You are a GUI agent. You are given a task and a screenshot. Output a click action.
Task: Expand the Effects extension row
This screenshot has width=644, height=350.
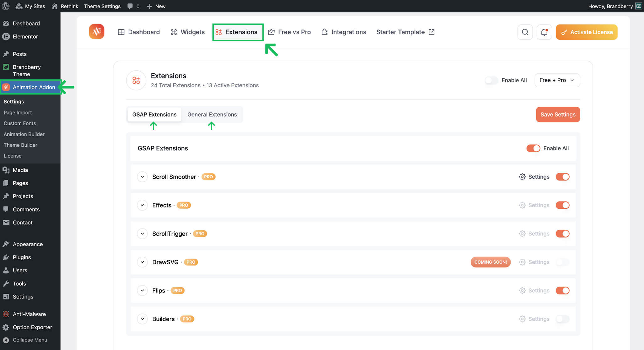(142, 205)
